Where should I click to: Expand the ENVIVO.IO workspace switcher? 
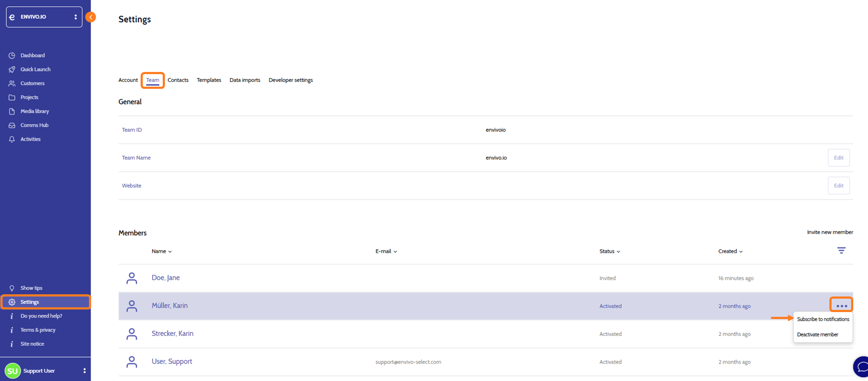76,17
